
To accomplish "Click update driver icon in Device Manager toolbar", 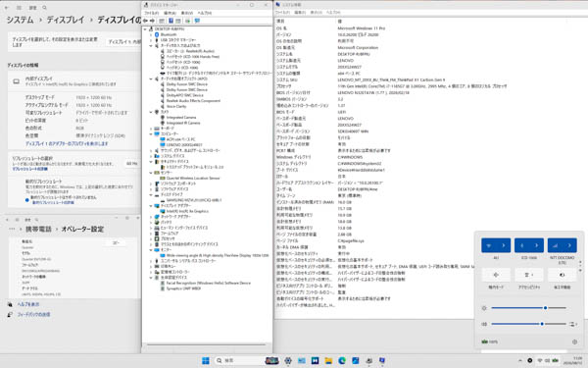I will [188, 21].
